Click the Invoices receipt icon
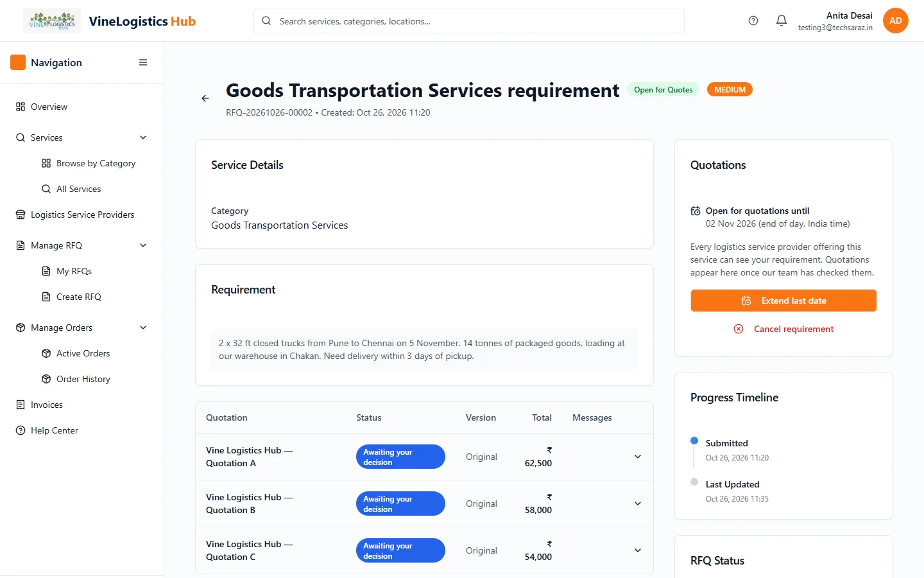This screenshot has height=578, width=924. (x=21, y=405)
